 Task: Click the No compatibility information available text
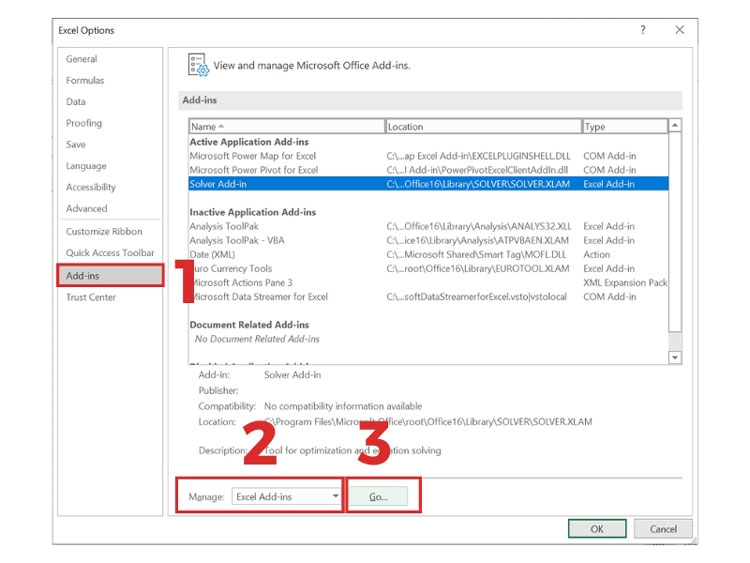tap(343, 406)
